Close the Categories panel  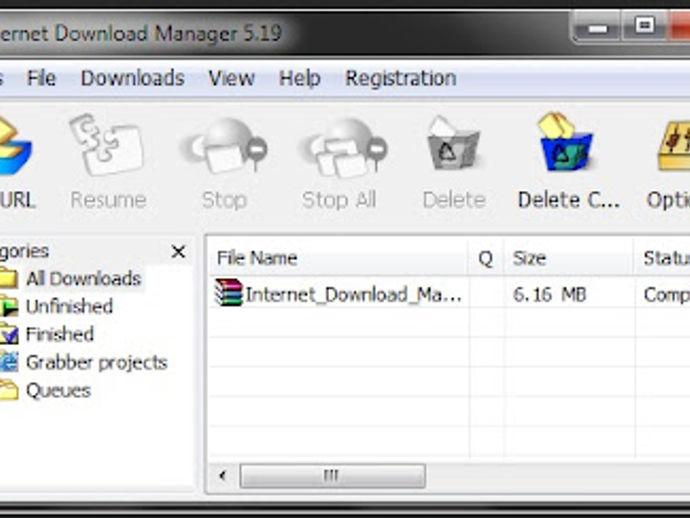(178, 252)
